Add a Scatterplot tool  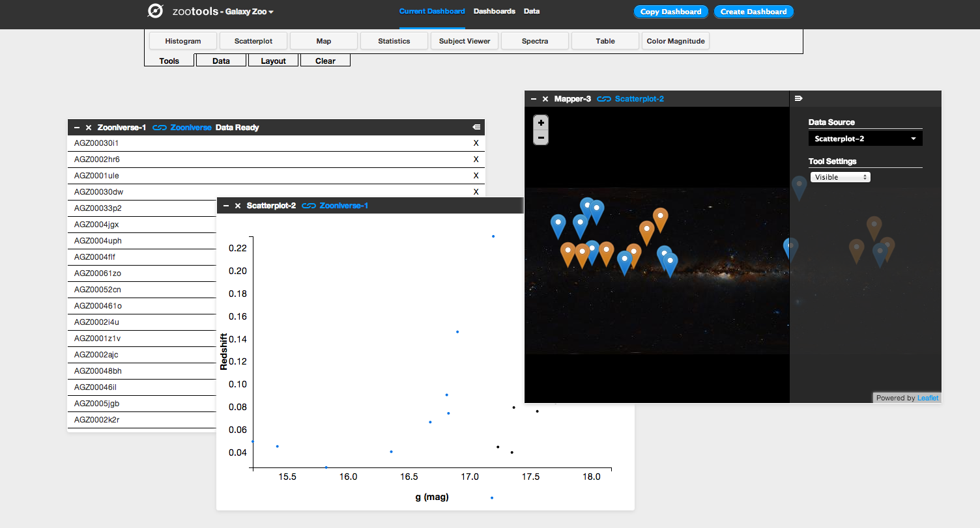[253, 41]
